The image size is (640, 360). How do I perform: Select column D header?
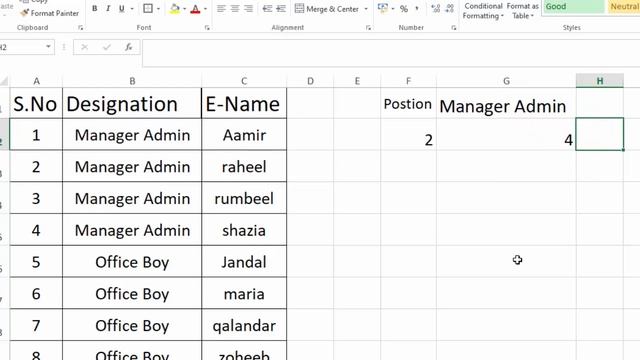click(x=310, y=81)
